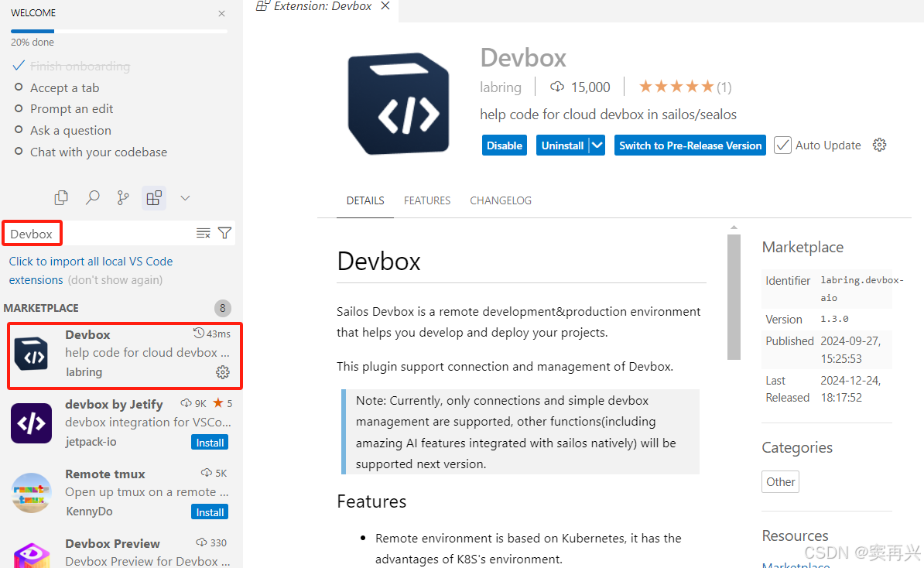The height and width of the screenshot is (568, 924).
Task: Expand the activity bar chevron for more views
Action: [x=185, y=198]
